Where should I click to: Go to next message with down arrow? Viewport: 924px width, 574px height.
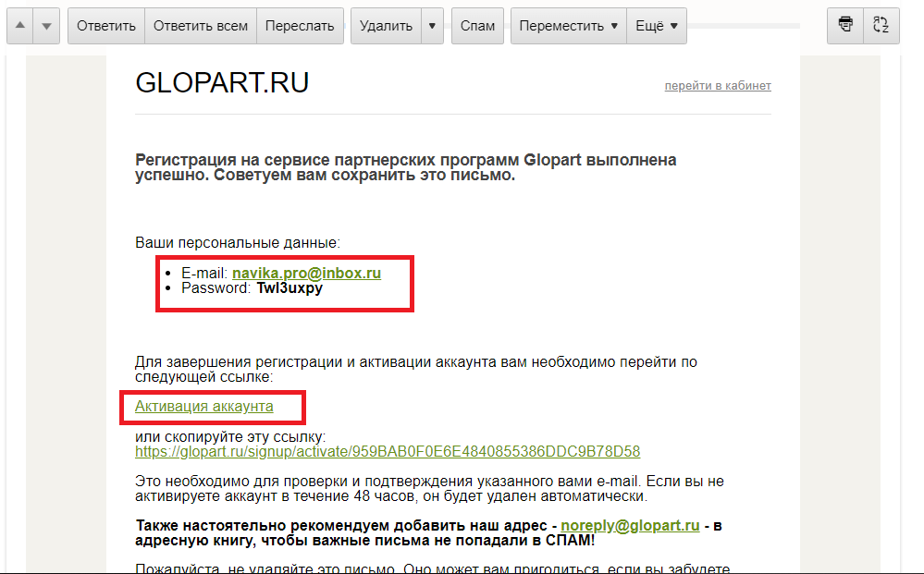pyautogui.click(x=46, y=26)
